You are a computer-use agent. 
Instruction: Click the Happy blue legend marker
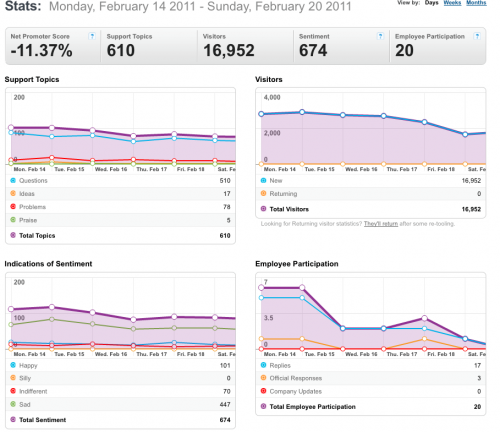click(13, 365)
